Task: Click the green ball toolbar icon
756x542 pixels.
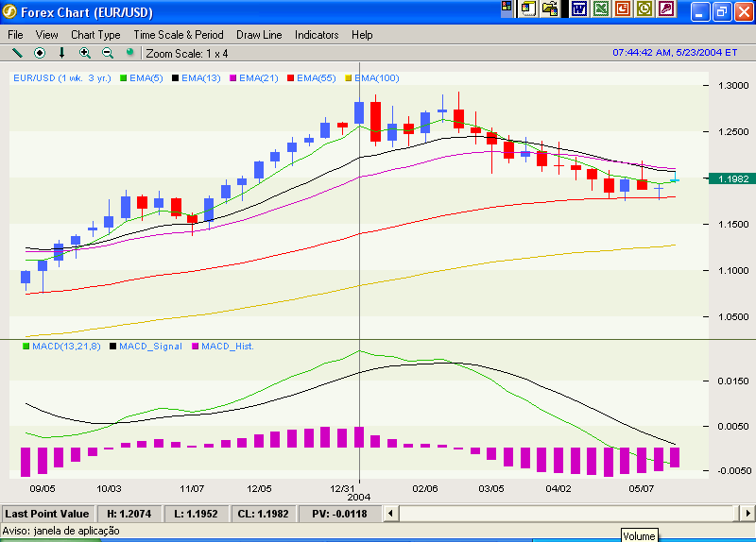Action: (x=129, y=52)
